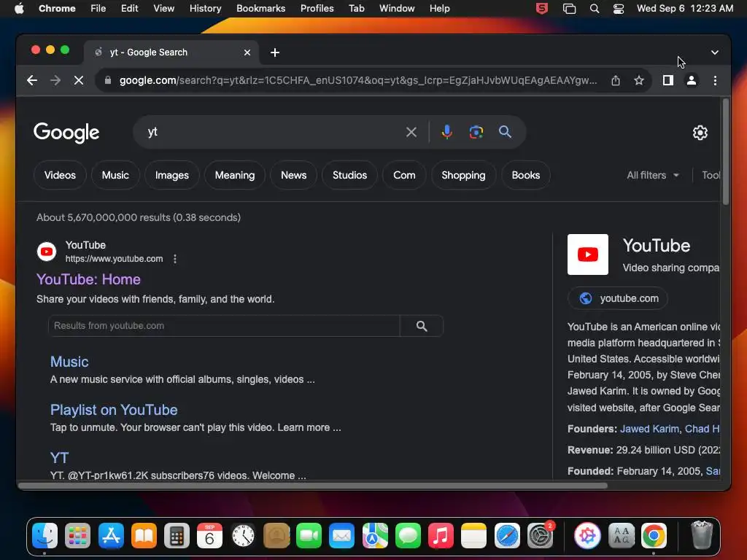Select the Studios filter chip
Image resolution: width=747 pixels, height=560 pixels.
(349, 175)
